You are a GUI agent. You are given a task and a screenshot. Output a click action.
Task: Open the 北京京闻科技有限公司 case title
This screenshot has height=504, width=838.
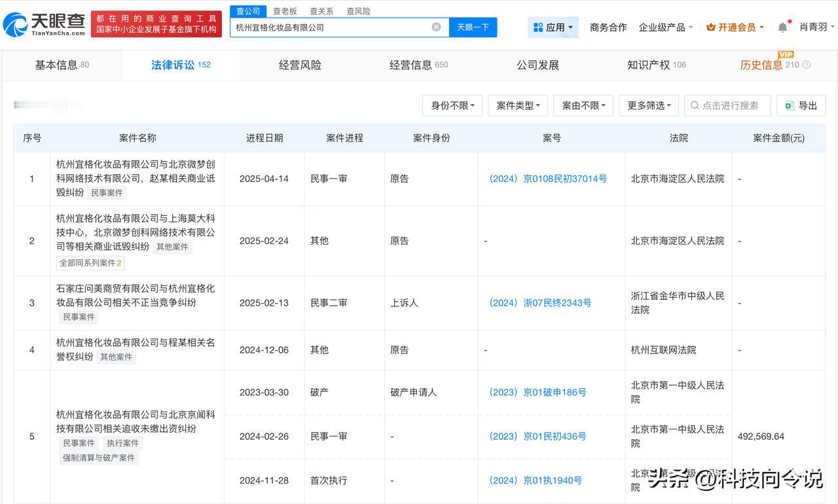click(x=136, y=422)
